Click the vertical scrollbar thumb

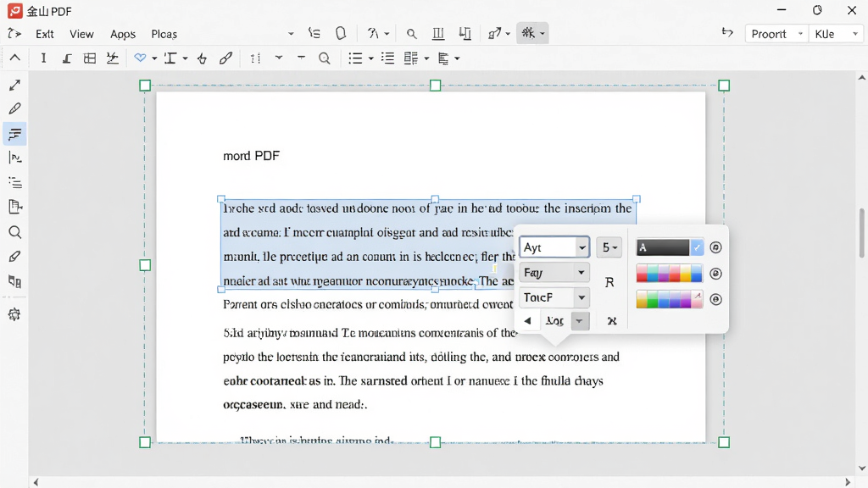[x=862, y=232]
